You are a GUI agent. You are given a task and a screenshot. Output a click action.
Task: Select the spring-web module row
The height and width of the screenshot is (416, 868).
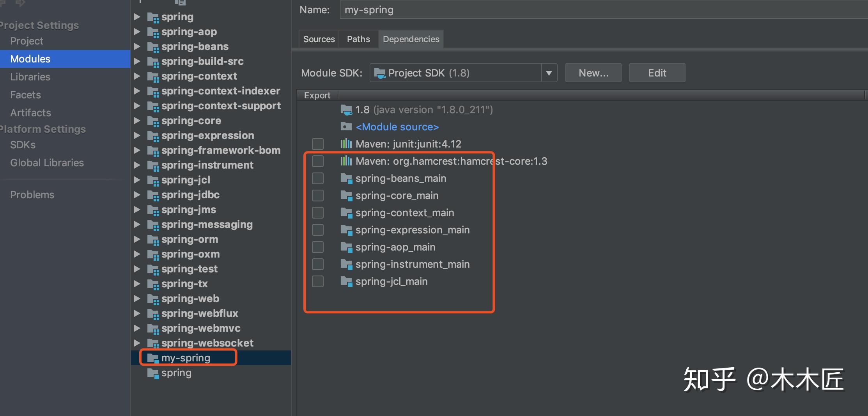tap(211, 299)
